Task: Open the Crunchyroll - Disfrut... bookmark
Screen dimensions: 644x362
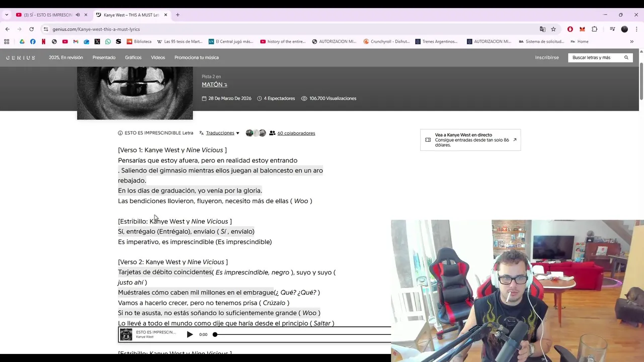Action: click(x=386, y=42)
